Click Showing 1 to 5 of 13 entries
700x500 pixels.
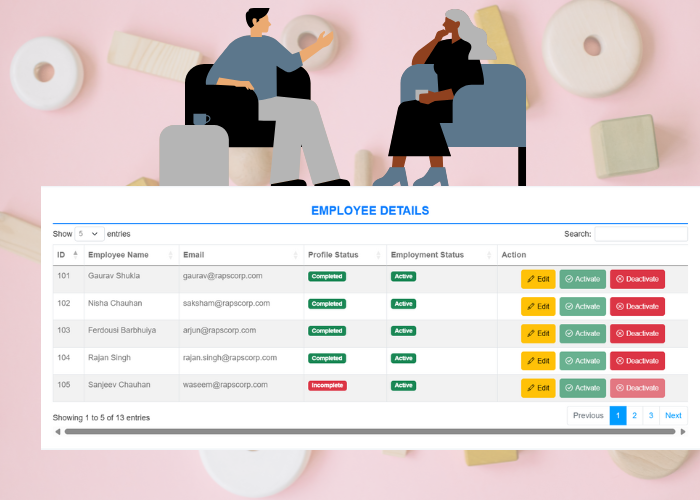(x=101, y=418)
